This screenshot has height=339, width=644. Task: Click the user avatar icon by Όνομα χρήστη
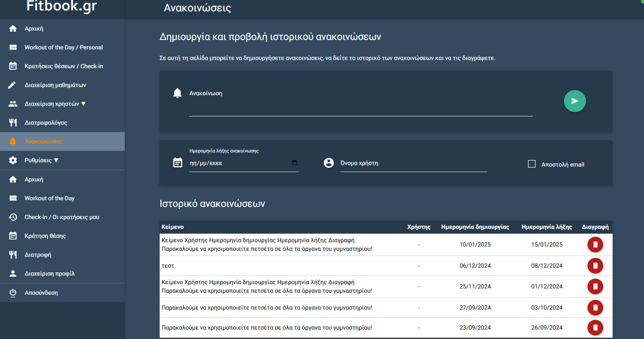click(329, 163)
